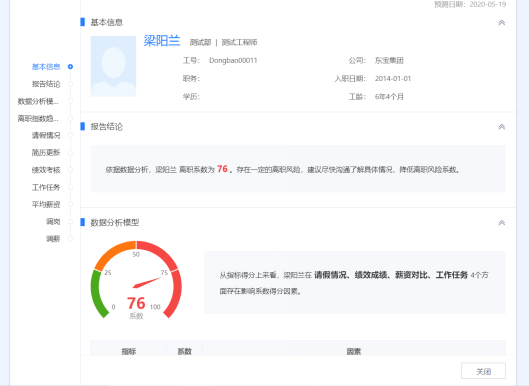Go to 数据分析模... navigation item
529x386 pixels.
pos(38,101)
